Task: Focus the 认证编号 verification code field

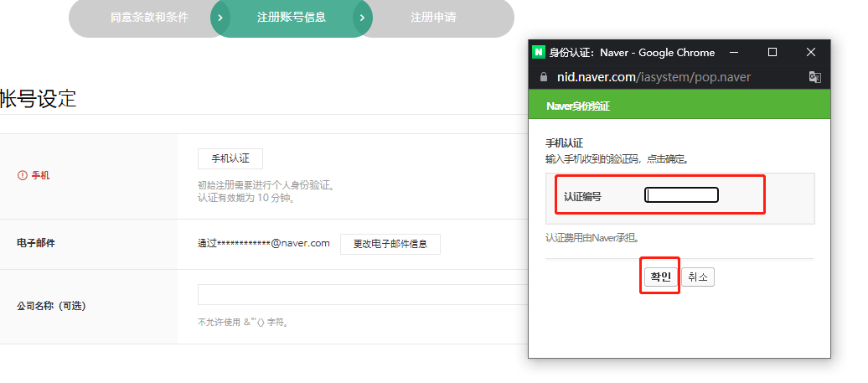Action: 681,194
